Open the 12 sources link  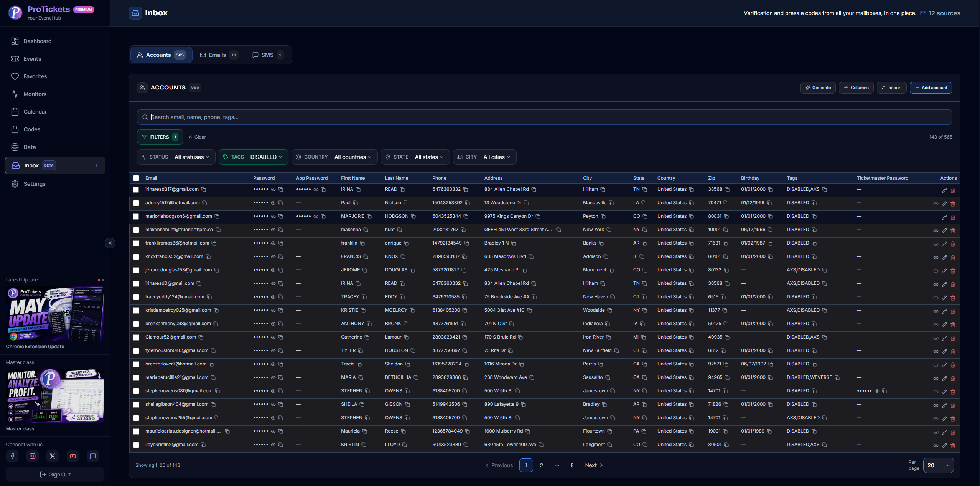pos(940,13)
